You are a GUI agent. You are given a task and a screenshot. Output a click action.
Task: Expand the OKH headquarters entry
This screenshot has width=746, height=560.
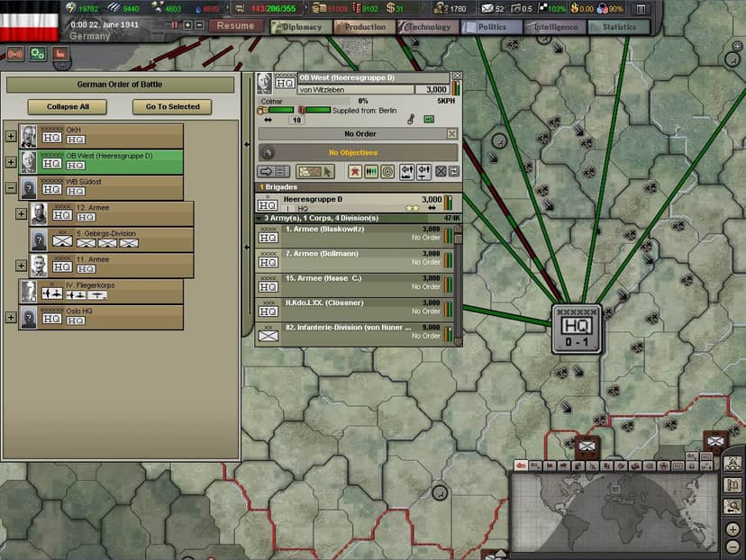[x=11, y=137]
